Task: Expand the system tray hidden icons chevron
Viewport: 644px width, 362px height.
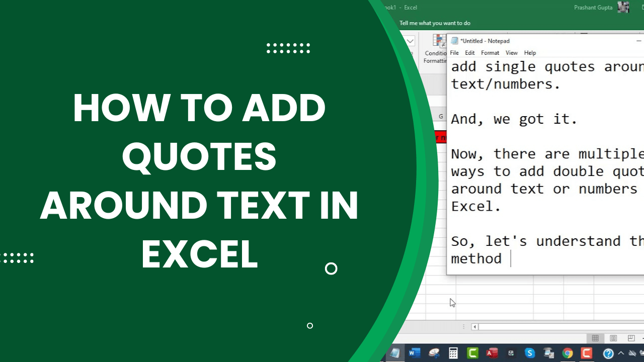Action: pyautogui.click(x=621, y=353)
